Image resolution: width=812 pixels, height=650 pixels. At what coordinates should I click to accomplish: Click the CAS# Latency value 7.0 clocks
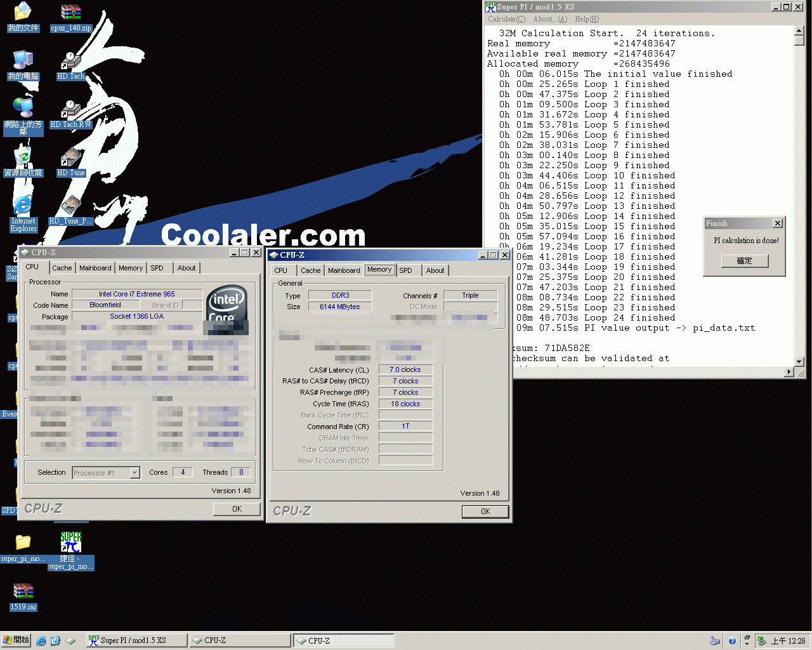tap(405, 369)
